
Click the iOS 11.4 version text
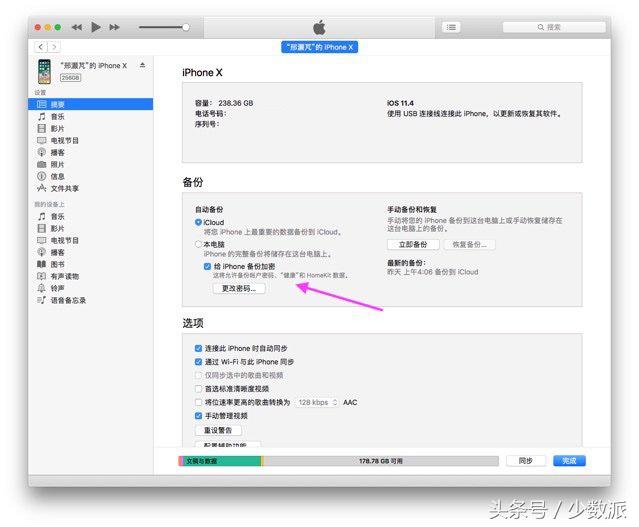(x=400, y=103)
